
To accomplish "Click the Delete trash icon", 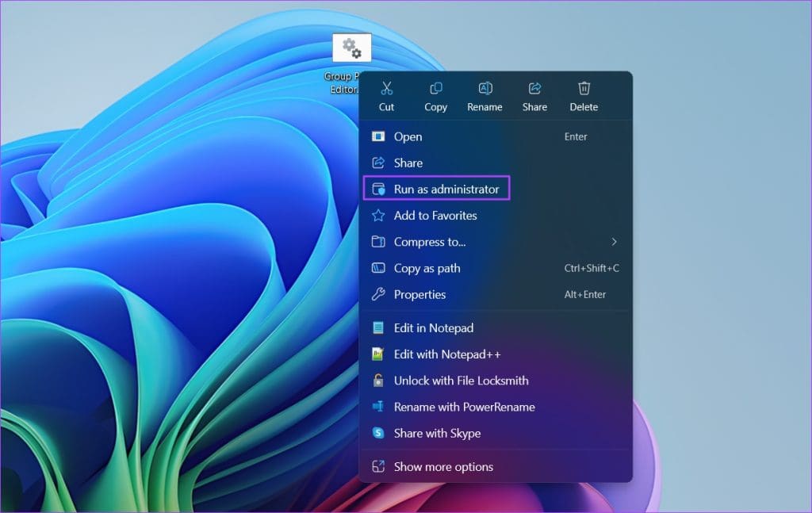I will click(x=584, y=88).
